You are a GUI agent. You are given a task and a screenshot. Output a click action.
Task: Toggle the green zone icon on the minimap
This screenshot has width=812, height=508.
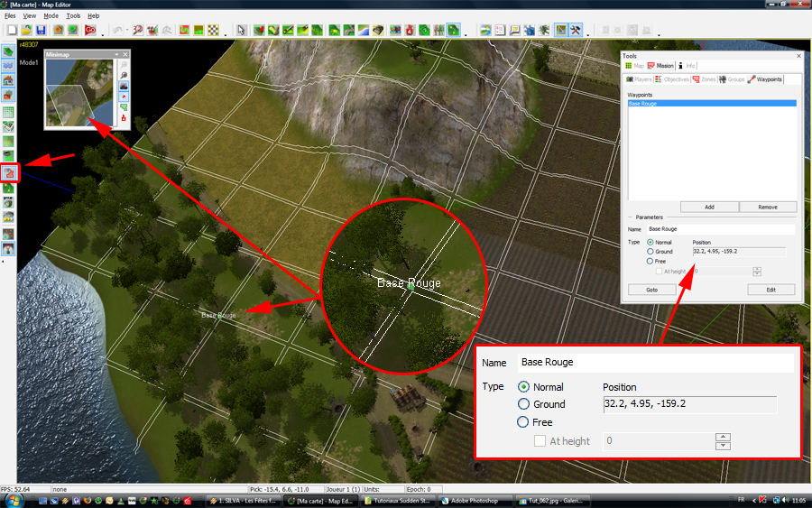[124, 107]
